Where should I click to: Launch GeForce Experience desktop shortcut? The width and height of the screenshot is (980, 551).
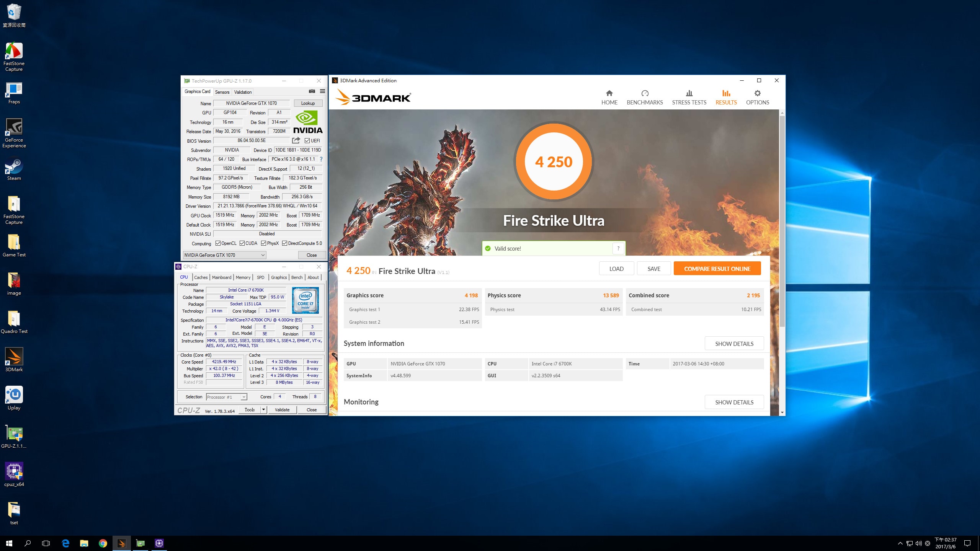14,133
